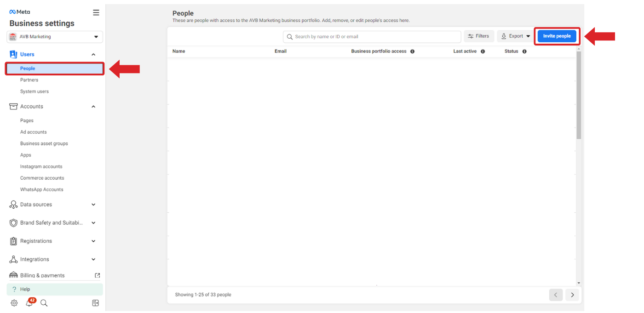
Task: Click the Integrations icon
Action: [13, 259]
